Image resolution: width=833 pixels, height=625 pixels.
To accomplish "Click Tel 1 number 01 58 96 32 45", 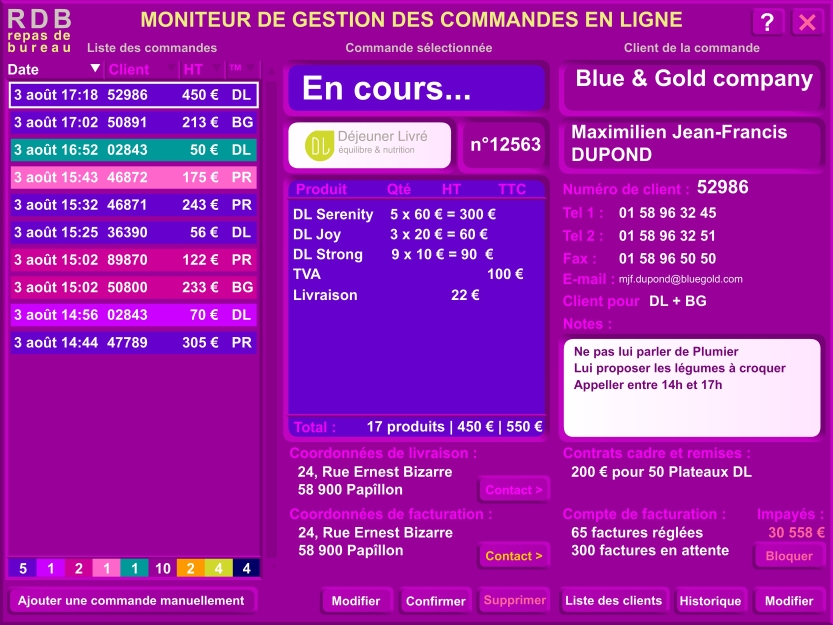I will [667, 213].
